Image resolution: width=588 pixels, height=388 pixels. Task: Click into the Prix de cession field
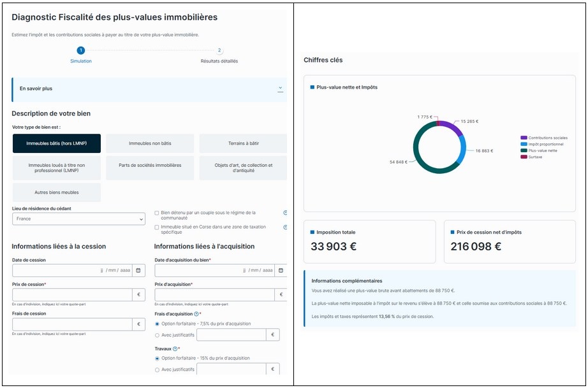tap(72, 295)
